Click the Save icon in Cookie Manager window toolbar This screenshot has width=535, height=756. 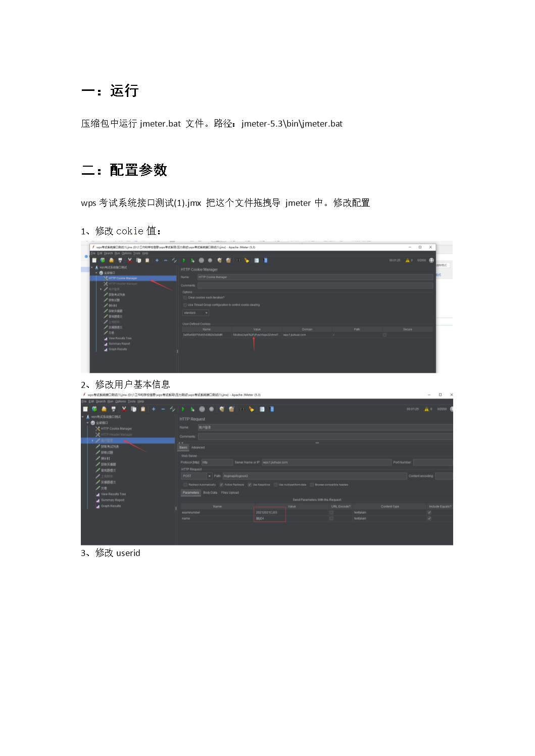point(120,260)
